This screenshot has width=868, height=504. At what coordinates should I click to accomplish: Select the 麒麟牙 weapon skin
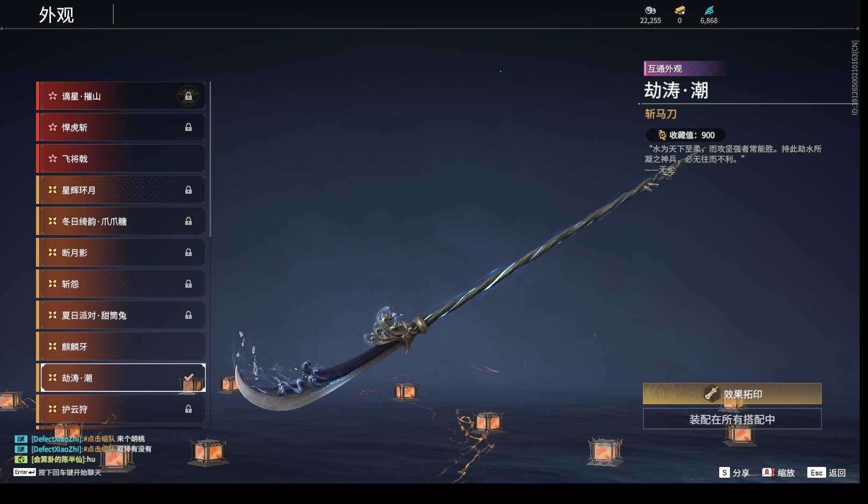121,347
